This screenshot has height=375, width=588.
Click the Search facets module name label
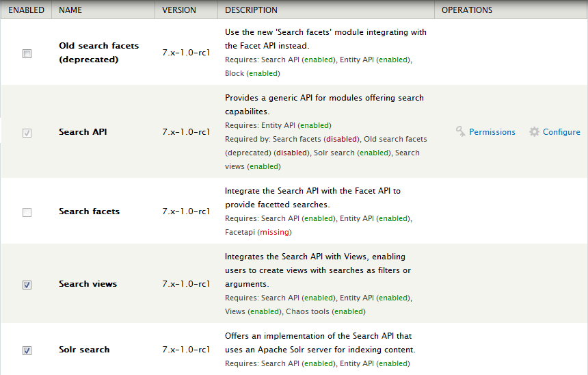[x=89, y=211]
